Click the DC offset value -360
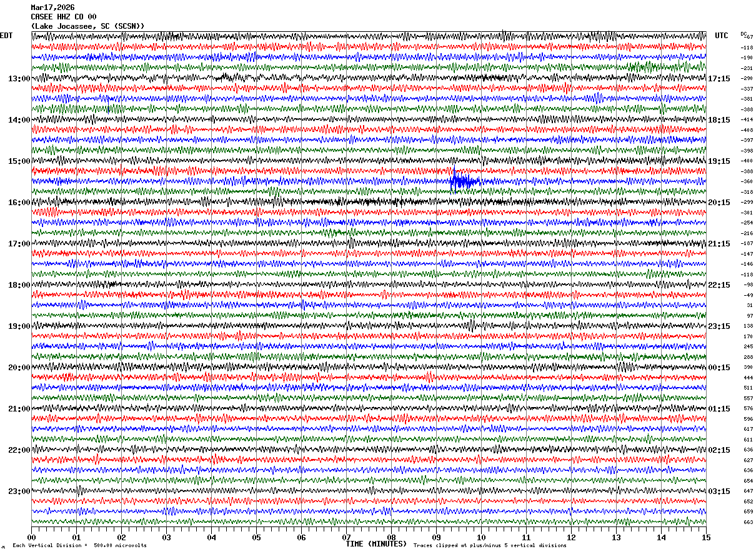 click(747, 181)
